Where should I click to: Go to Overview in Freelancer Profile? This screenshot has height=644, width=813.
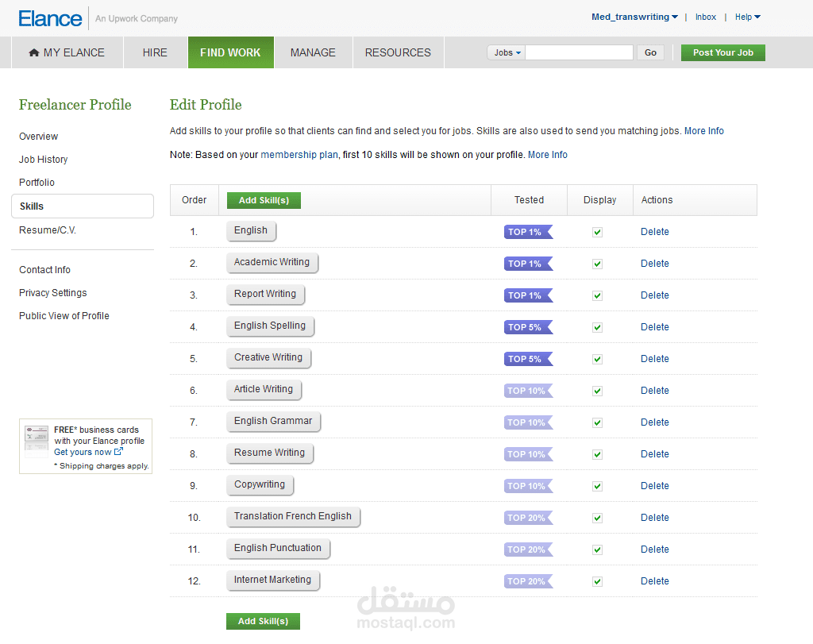click(38, 137)
